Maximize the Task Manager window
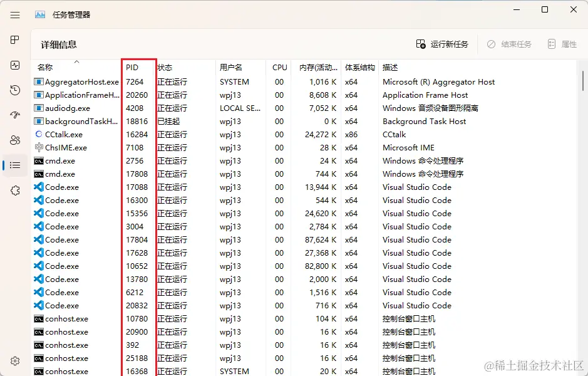Viewport: 588px width, 376px height. [545, 10]
